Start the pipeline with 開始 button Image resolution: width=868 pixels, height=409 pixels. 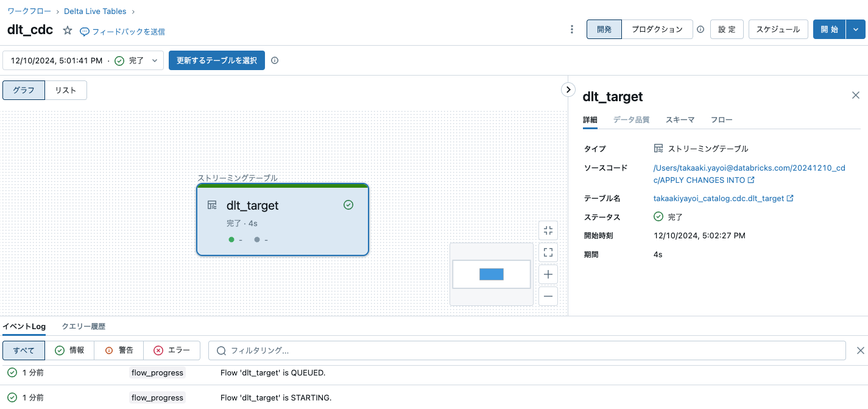pyautogui.click(x=830, y=29)
